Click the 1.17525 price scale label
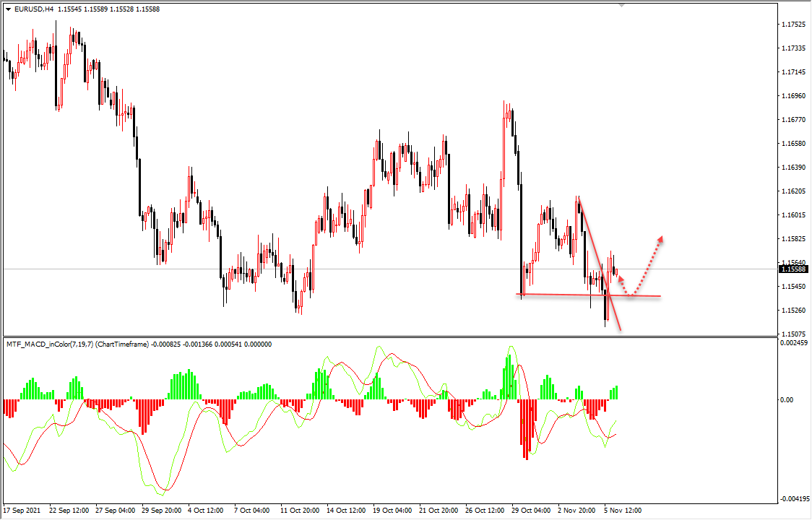This screenshot has width=812, height=520. tap(794, 25)
